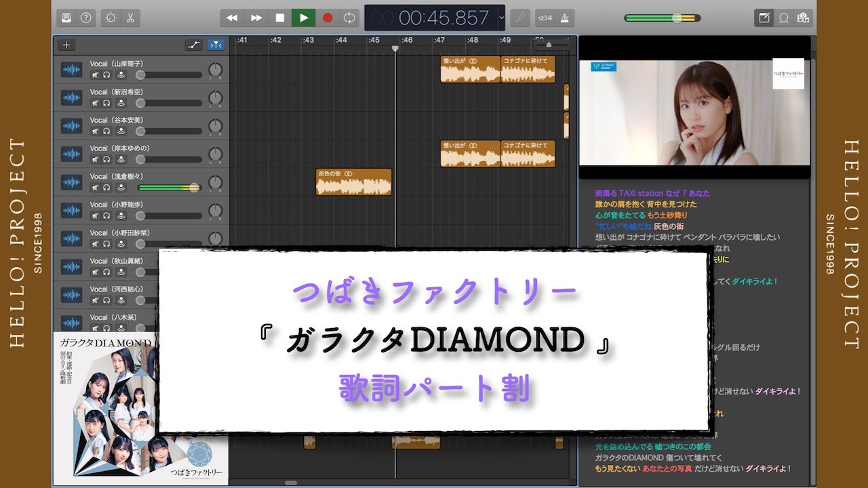Toggle the Metronome
This screenshot has height=488, width=868.
point(565,18)
